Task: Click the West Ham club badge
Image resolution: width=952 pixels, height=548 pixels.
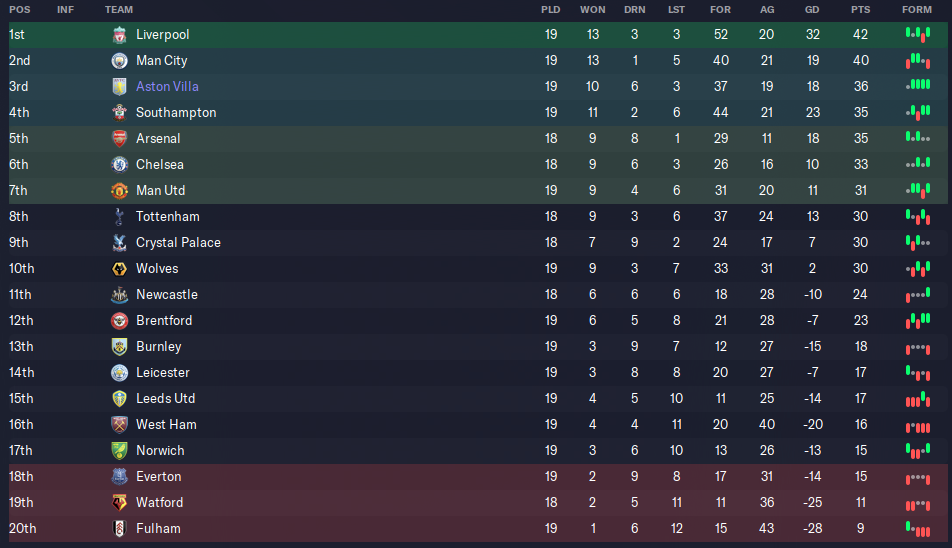Action: (x=119, y=425)
